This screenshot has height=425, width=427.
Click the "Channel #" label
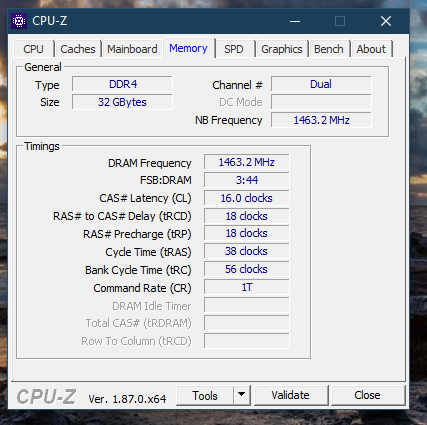pyautogui.click(x=237, y=85)
